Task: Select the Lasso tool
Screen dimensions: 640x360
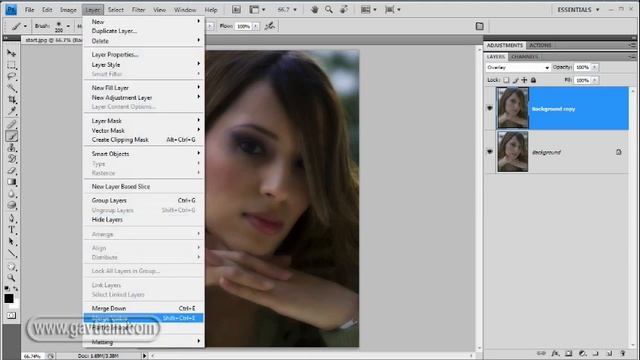Action: click(x=11, y=76)
